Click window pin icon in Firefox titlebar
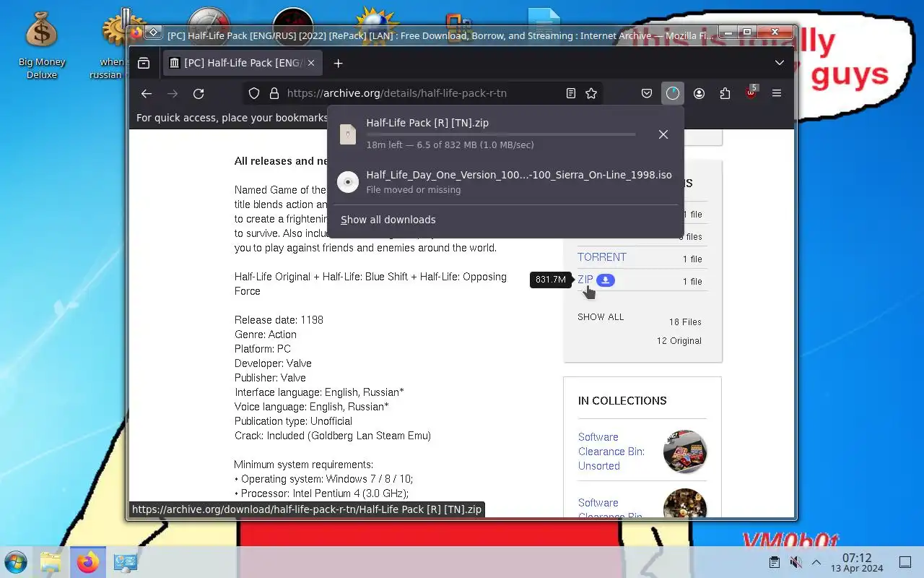The width and height of the screenshot is (924, 578). (x=153, y=33)
